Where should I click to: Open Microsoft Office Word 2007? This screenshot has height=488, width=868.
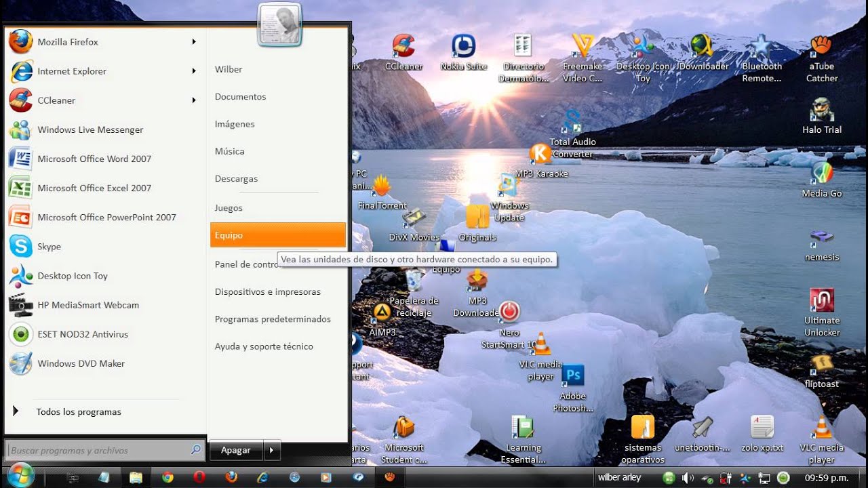click(x=105, y=159)
